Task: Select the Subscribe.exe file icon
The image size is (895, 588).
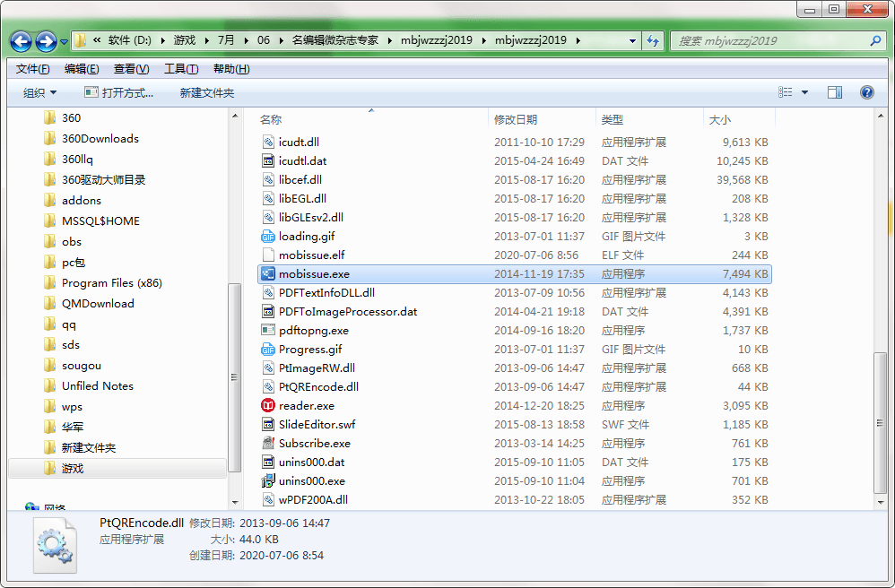Action: click(268, 443)
